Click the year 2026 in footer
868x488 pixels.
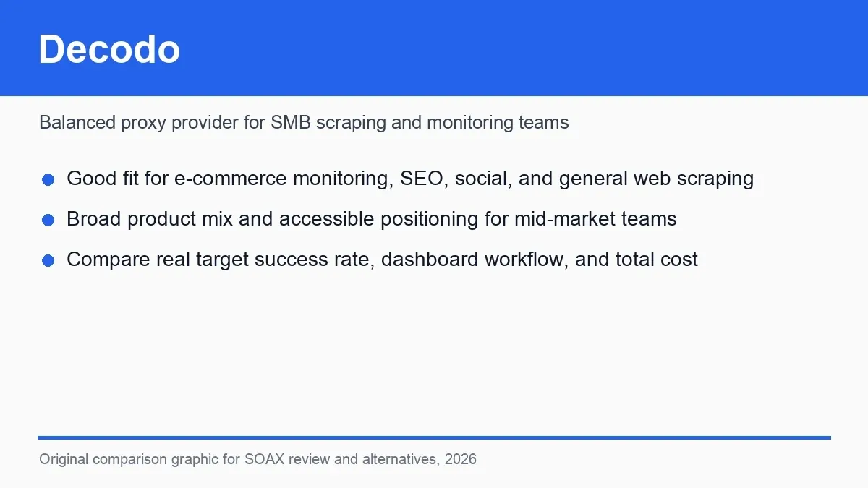click(461, 459)
